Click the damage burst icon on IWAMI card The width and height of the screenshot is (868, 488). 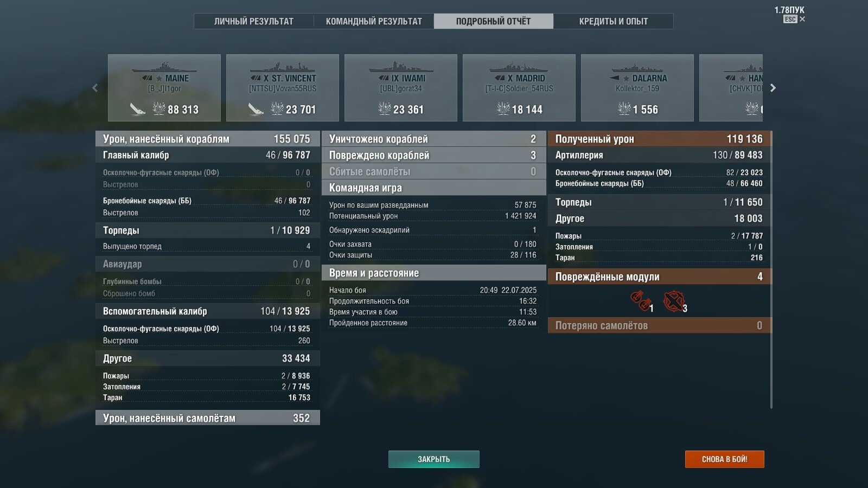coord(385,109)
